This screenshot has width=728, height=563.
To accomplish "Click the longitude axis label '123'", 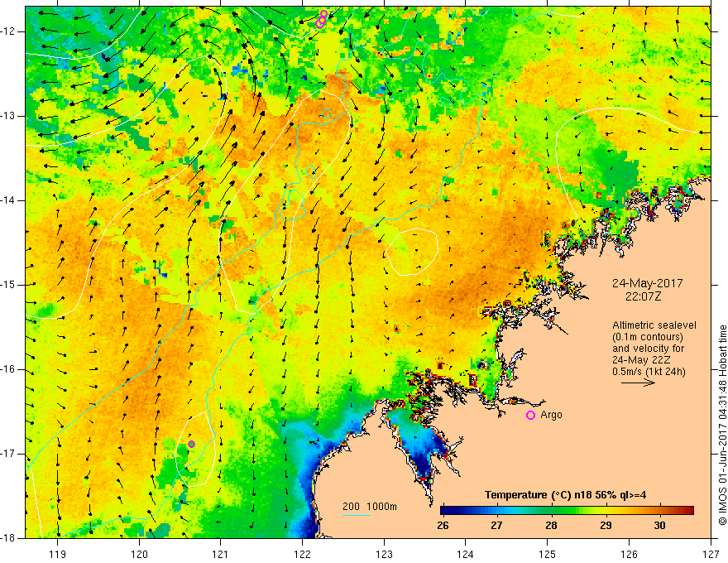I will coord(384,554).
